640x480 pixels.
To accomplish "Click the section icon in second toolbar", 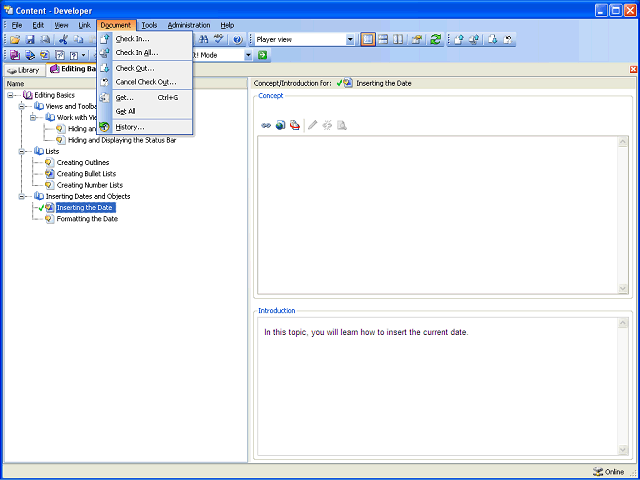I will tap(30, 55).
